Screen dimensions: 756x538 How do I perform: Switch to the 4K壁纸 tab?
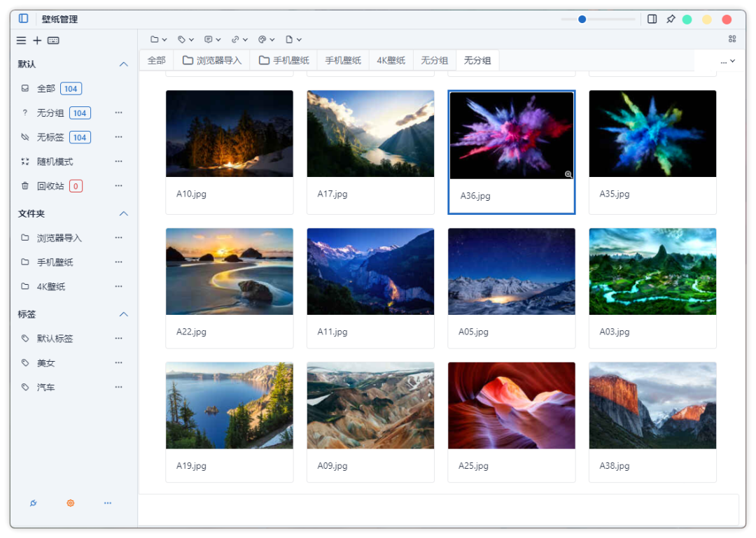(x=391, y=61)
